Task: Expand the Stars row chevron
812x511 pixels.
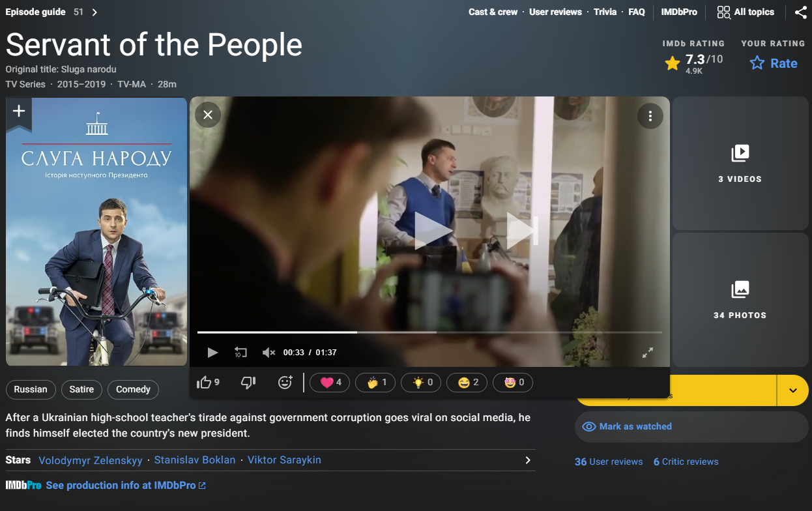Action: [x=528, y=460]
